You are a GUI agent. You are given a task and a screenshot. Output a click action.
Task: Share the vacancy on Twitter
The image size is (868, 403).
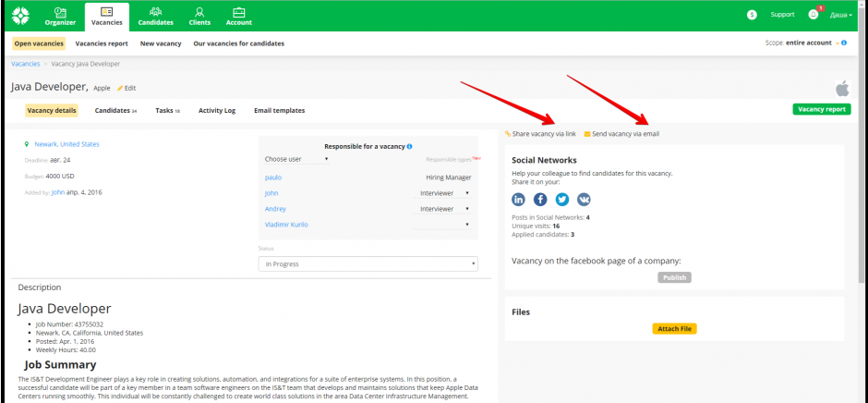pos(561,199)
